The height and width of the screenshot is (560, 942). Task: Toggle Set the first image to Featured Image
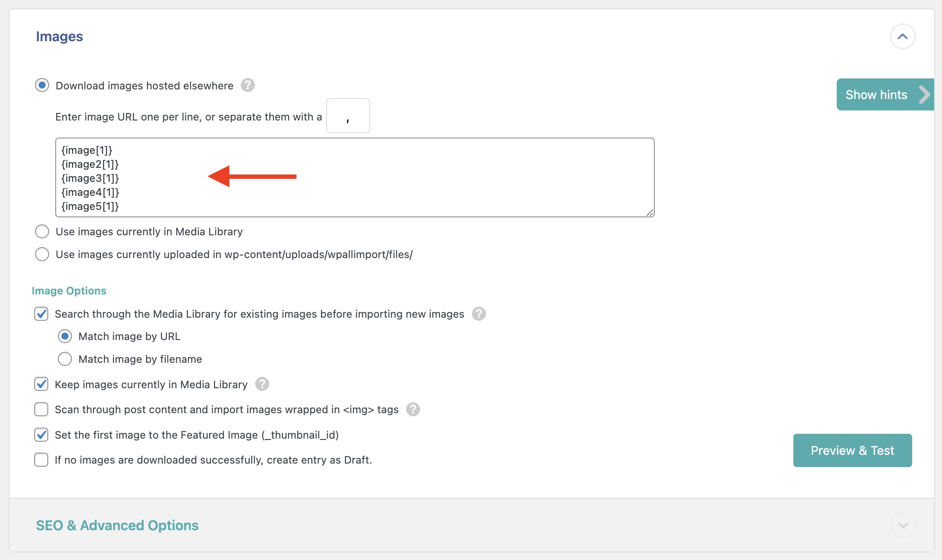tap(41, 435)
